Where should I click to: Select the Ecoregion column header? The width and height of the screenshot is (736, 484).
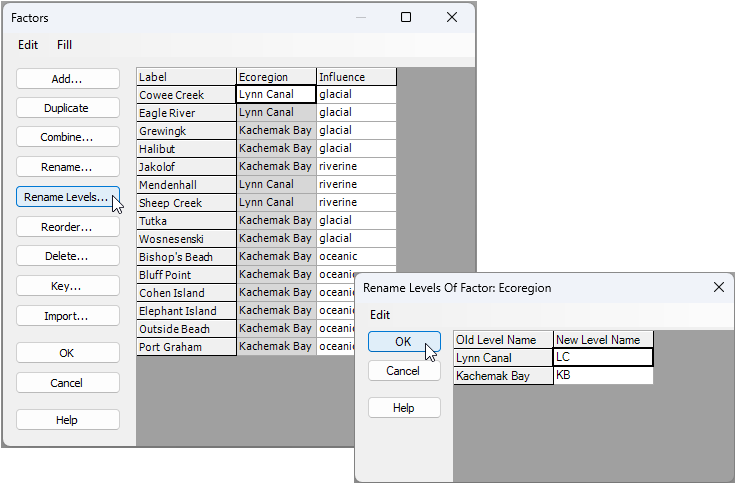click(276, 77)
